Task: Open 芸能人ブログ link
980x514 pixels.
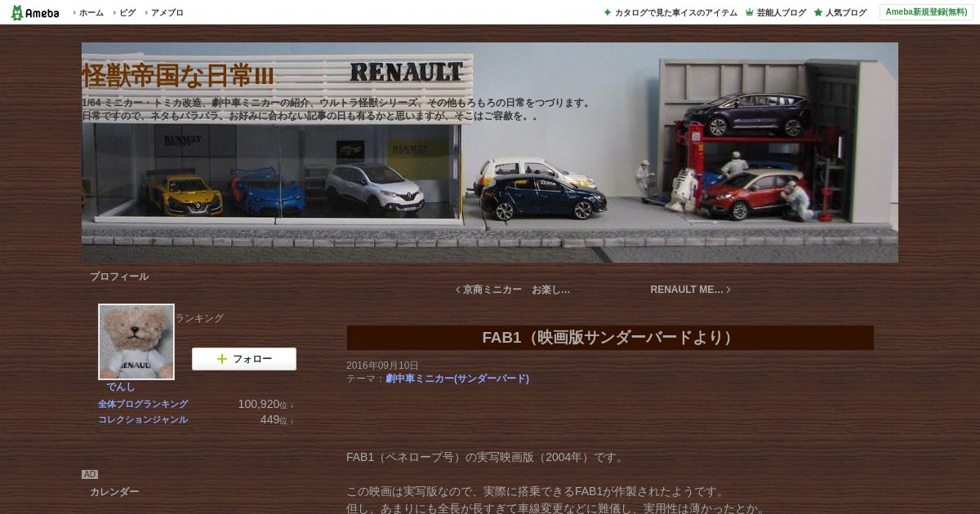Action: point(781,12)
